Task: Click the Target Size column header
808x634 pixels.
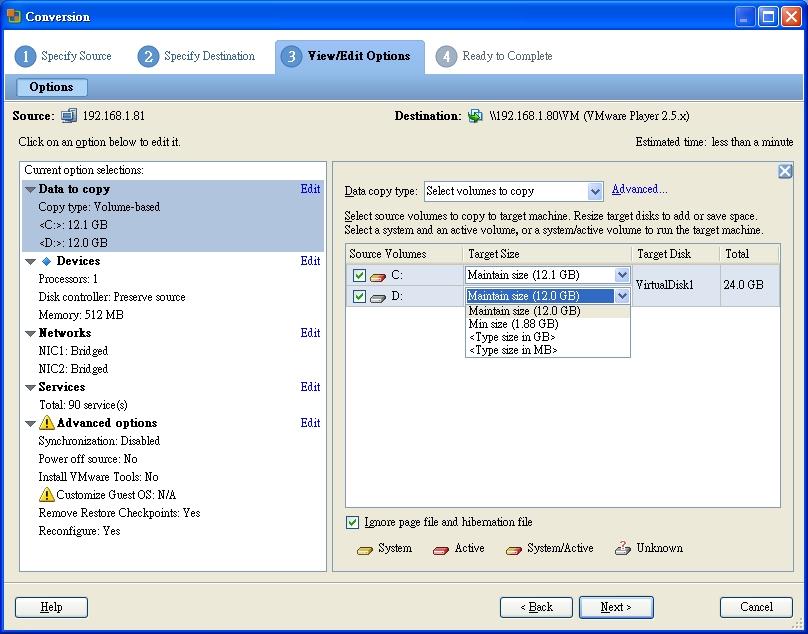Action: (547, 254)
